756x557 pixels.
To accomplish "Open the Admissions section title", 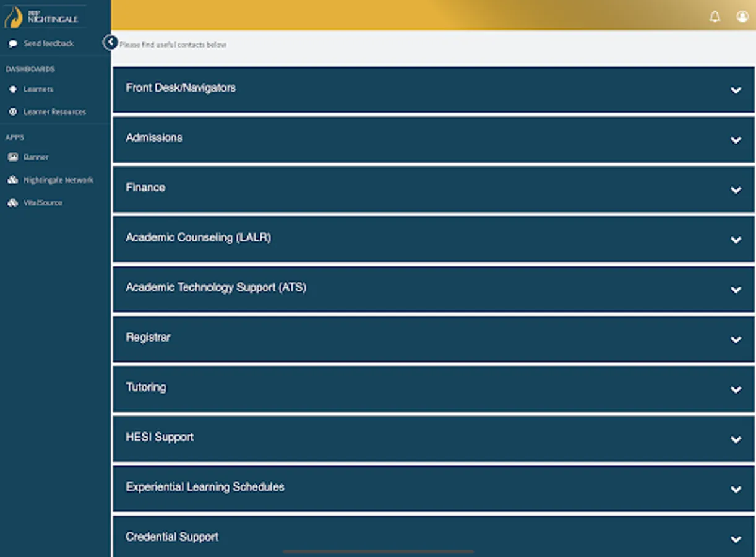I will tap(154, 138).
